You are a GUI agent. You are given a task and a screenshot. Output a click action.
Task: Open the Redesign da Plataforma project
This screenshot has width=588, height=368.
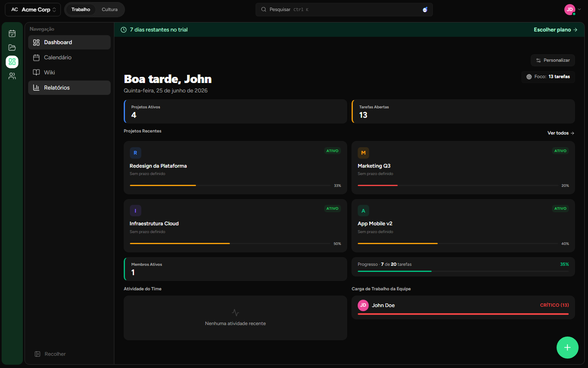235,168
